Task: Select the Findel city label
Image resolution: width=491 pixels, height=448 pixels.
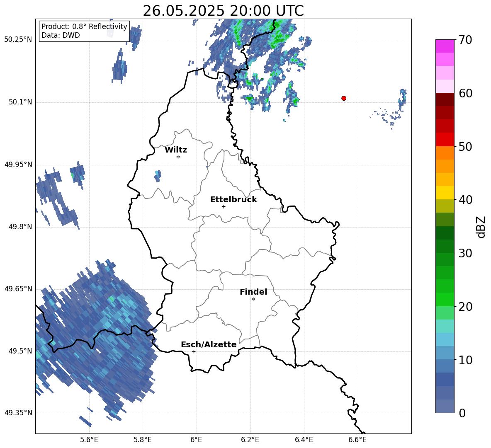Action: pos(253,292)
